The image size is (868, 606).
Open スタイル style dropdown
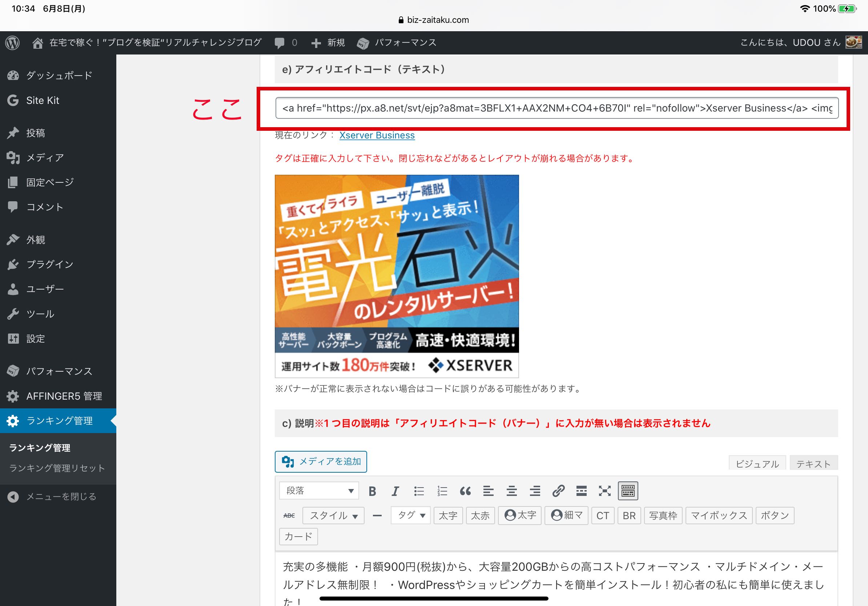(333, 515)
